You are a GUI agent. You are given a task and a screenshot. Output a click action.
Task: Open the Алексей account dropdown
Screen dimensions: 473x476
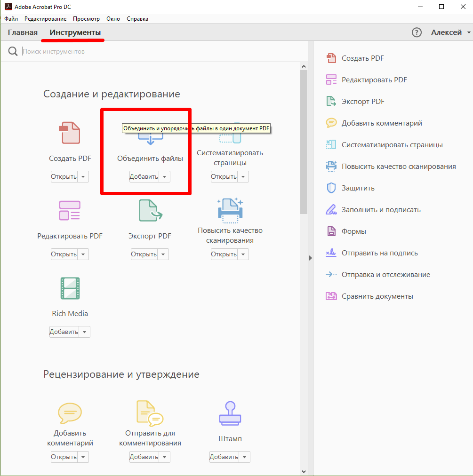(450, 32)
